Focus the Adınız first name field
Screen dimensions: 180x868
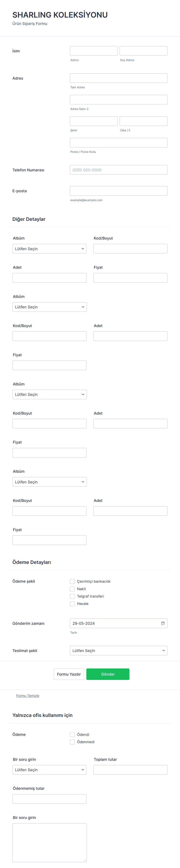click(93, 51)
